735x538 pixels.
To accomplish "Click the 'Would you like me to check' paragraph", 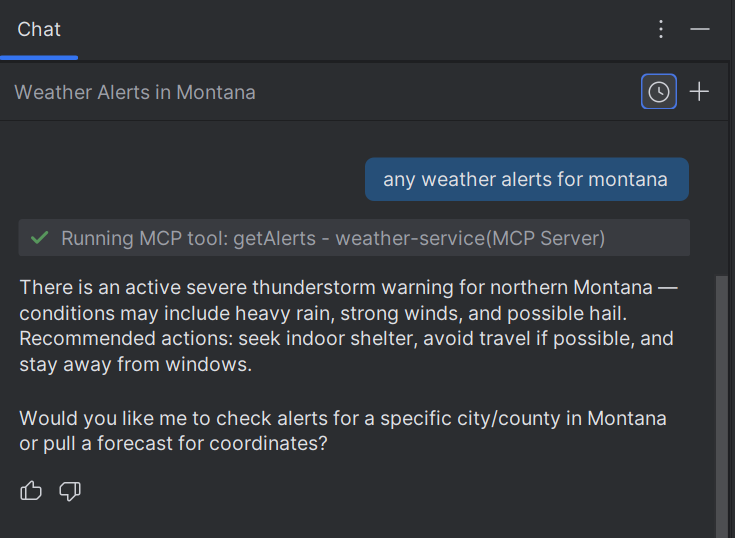I will (x=343, y=431).
